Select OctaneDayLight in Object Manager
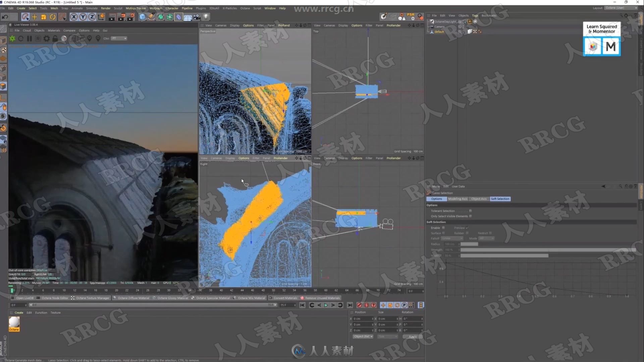The image size is (644, 362). click(445, 21)
